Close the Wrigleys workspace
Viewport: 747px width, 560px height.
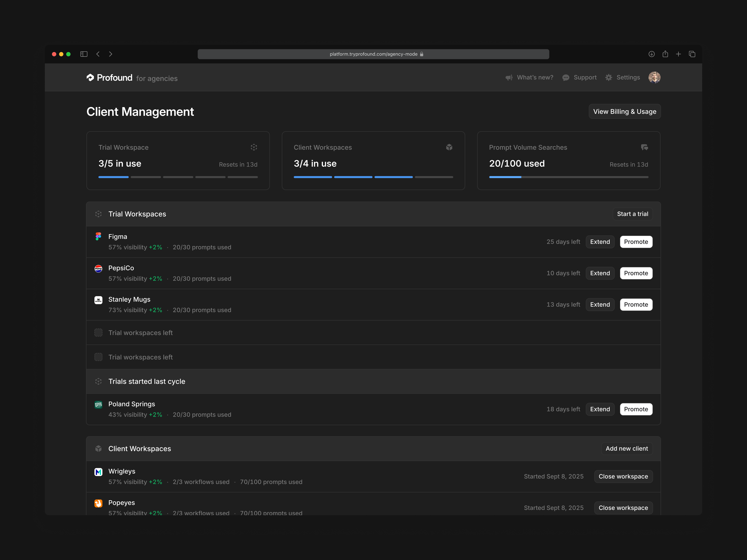point(623,476)
